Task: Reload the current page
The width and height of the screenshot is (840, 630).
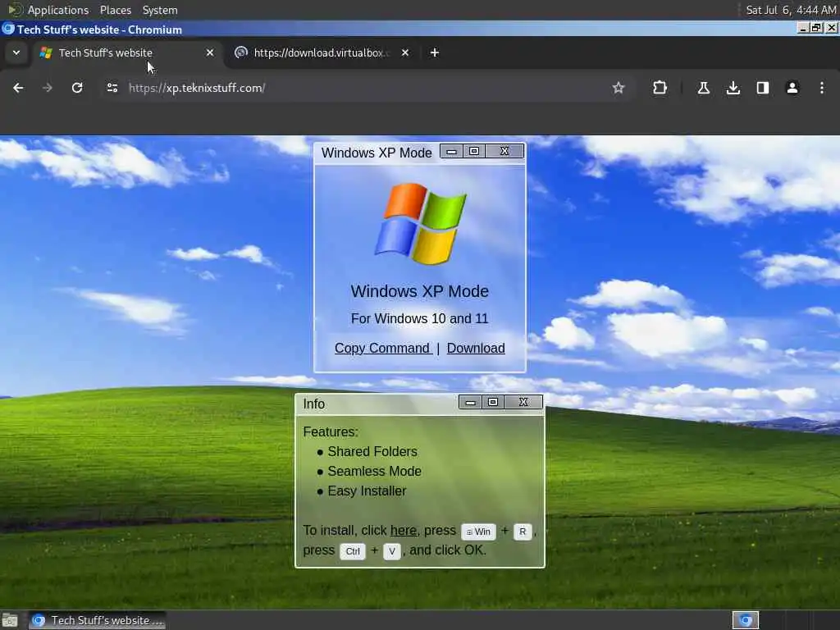Action: tap(77, 88)
